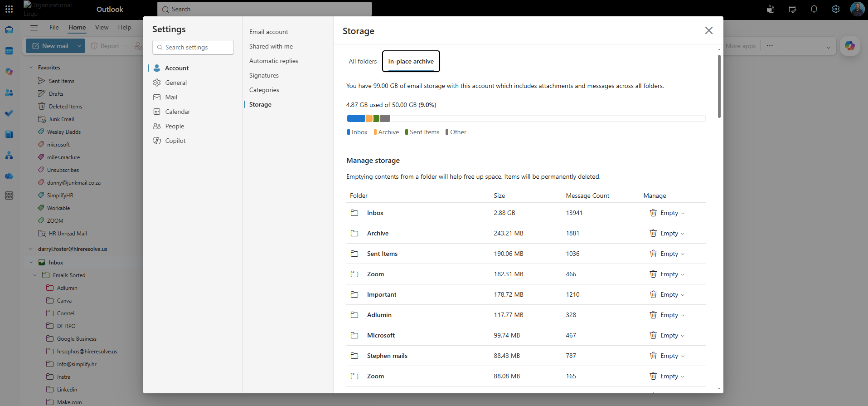Click trash icon for Inbox row
Image resolution: width=868 pixels, height=406 pixels.
click(x=653, y=213)
